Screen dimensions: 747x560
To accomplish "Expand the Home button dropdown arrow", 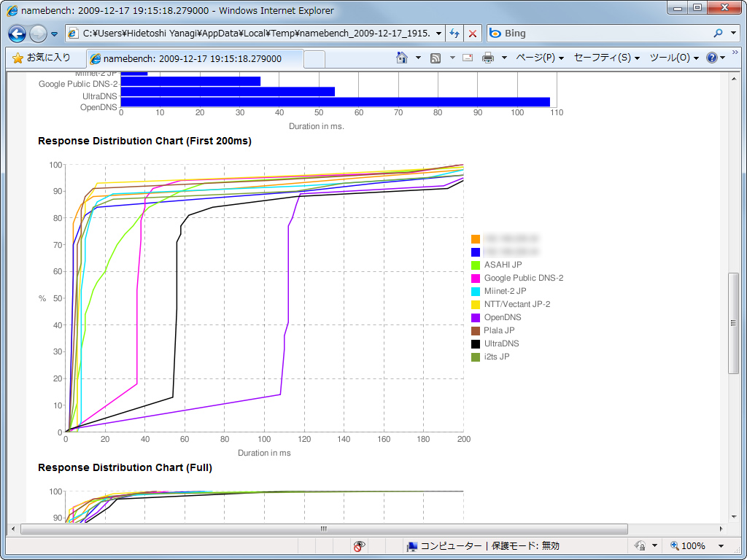I will pos(418,58).
